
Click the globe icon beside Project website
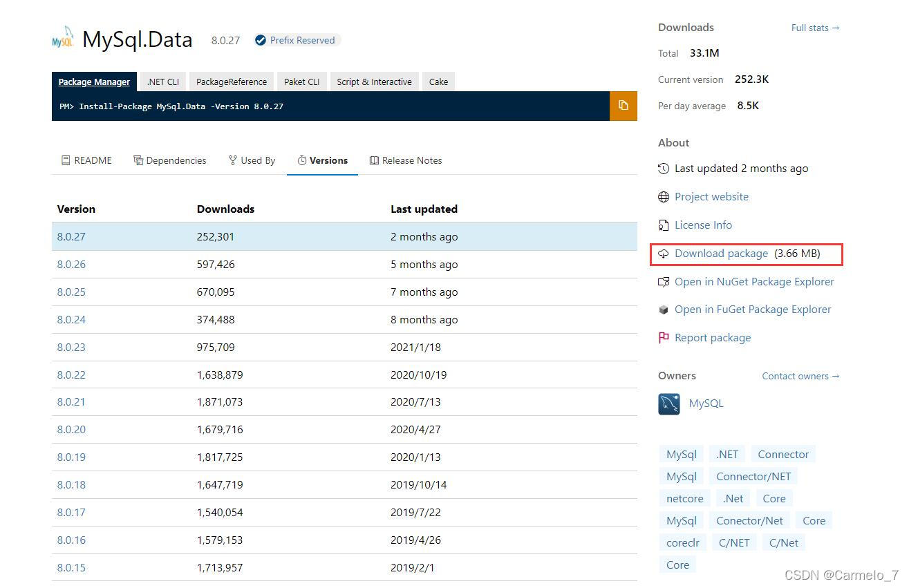click(664, 197)
